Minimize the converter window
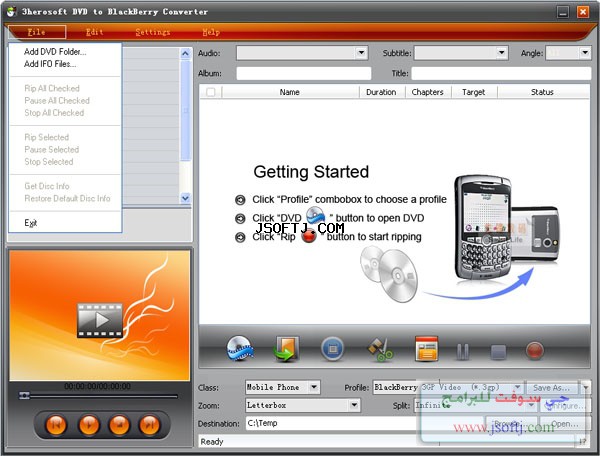Screen dimensions: 600x456 (562, 12)
